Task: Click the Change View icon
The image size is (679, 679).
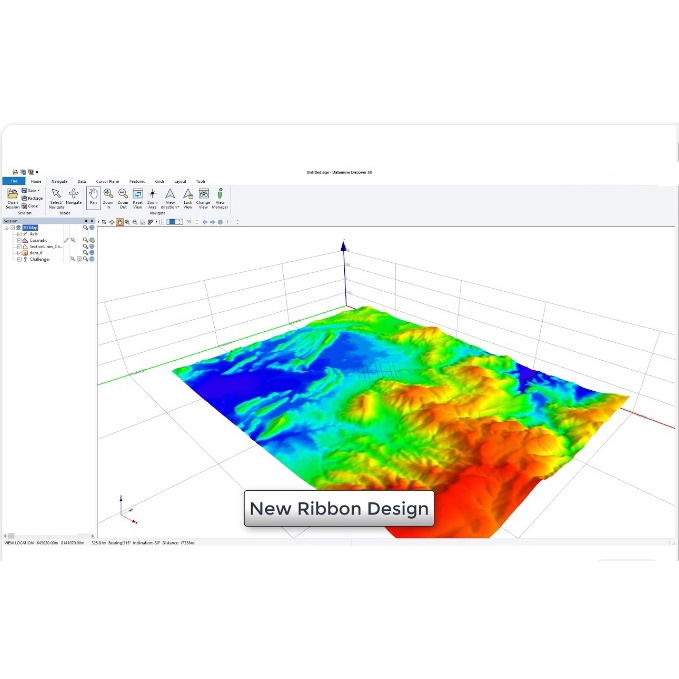Action: pos(203,197)
